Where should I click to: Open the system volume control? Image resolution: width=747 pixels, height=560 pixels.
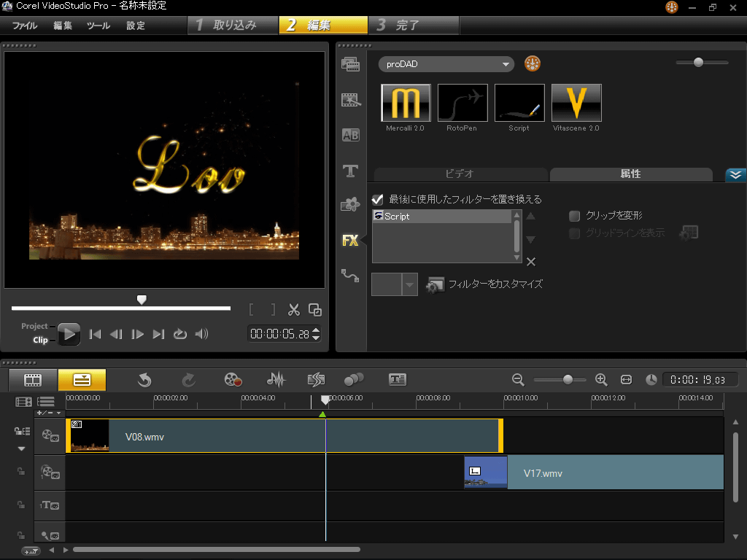point(201,334)
